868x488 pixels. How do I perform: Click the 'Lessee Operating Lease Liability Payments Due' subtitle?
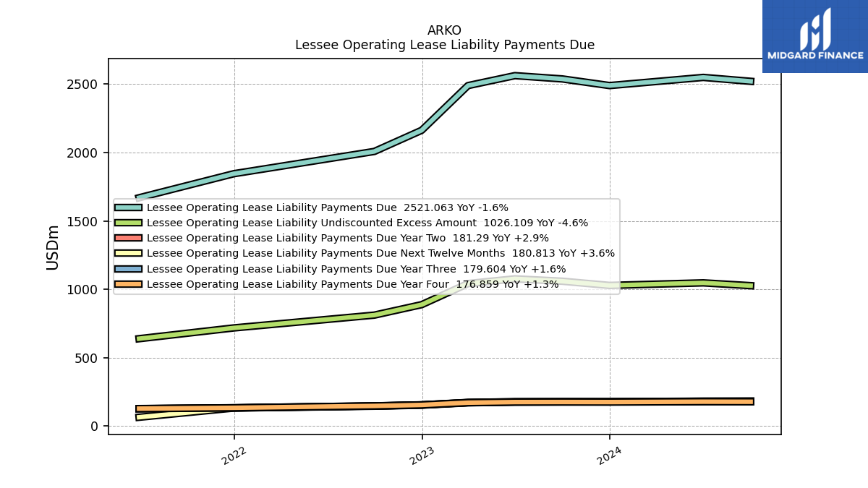click(444, 45)
